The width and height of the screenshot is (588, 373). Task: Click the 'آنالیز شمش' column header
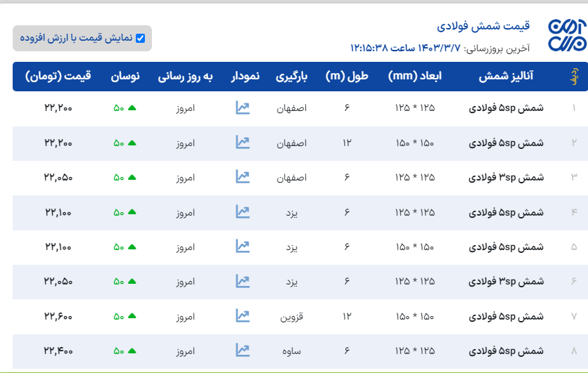[506, 77]
